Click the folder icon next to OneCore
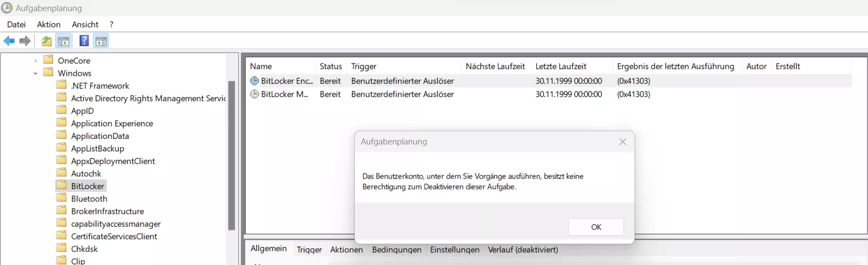Viewport: 868px width, 265px height. [48, 60]
